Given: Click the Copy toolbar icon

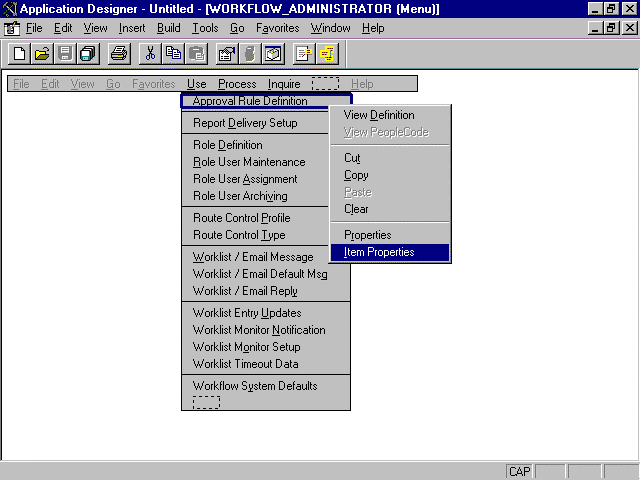Looking at the screenshot, I should [x=173, y=53].
